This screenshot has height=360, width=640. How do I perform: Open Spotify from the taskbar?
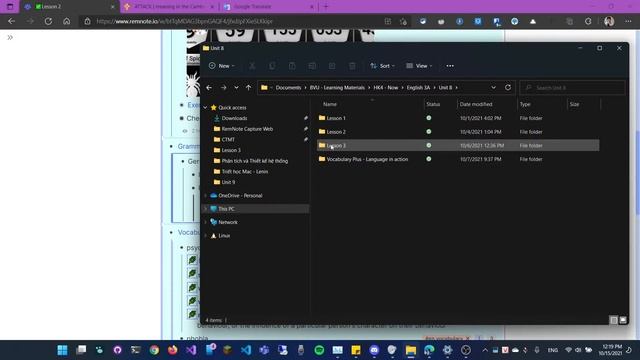coord(319,350)
